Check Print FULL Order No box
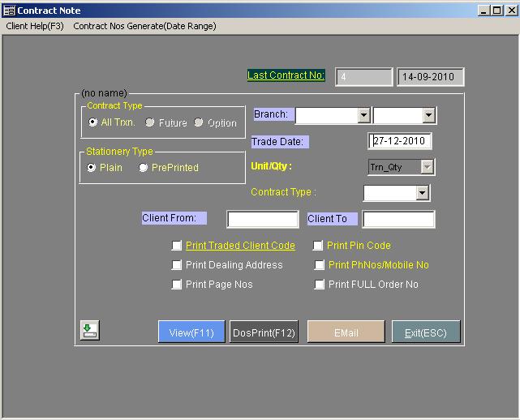Screen dimensions: 520x420 319,285
